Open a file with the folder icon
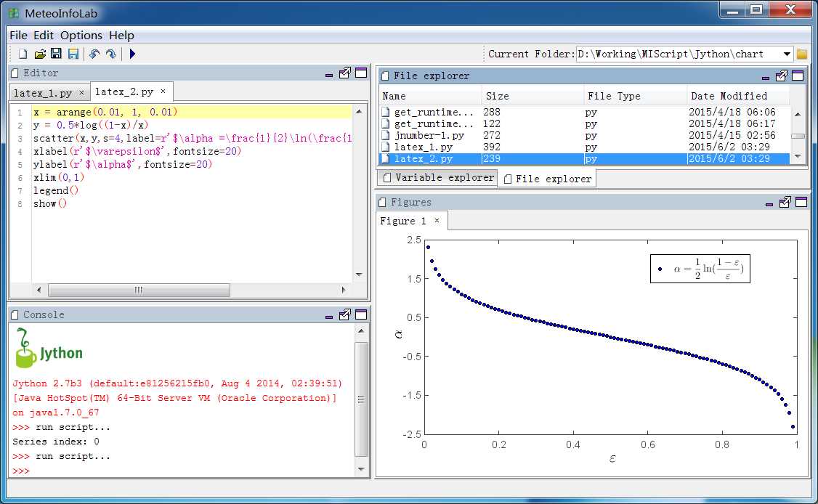Image resolution: width=818 pixels, height=504 pixels. pos(40,54)
